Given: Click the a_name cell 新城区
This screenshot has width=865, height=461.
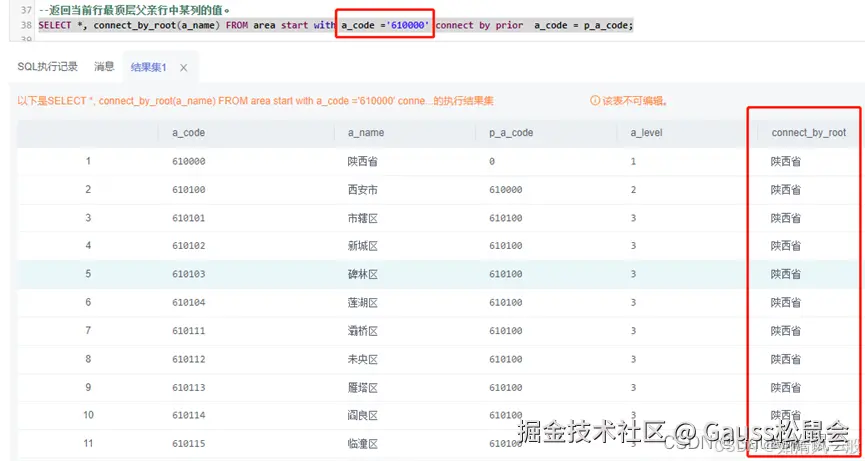Looking at the screenshot, I should pos(362,246).
